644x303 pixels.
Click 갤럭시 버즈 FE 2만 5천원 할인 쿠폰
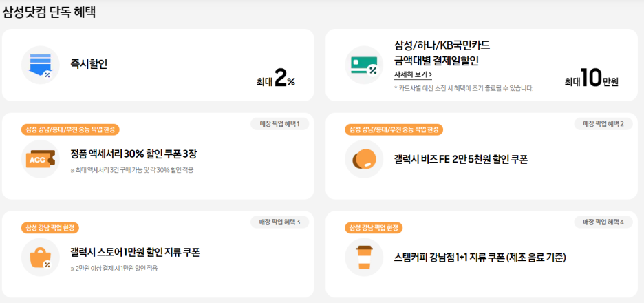tap(460, 158)
